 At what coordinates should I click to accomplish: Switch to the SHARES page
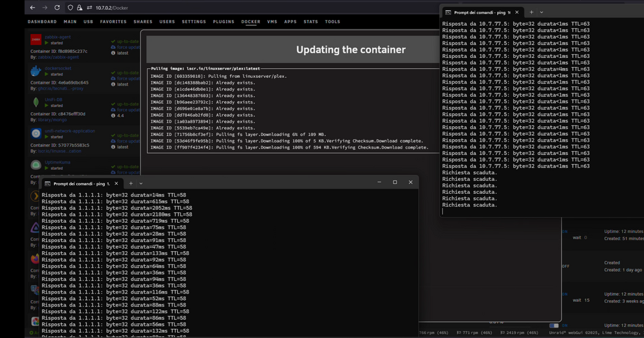tap(143, 22)
